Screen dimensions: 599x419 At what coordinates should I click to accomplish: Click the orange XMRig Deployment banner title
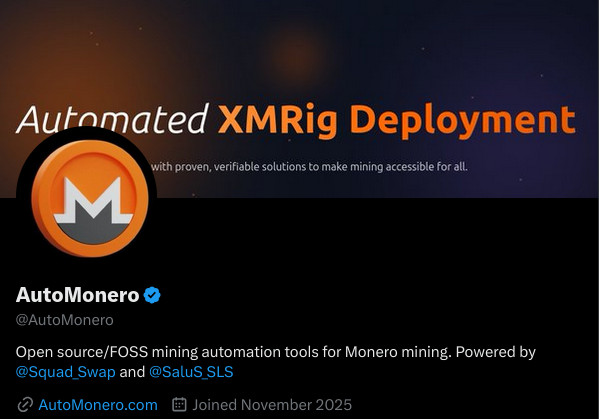397,120
